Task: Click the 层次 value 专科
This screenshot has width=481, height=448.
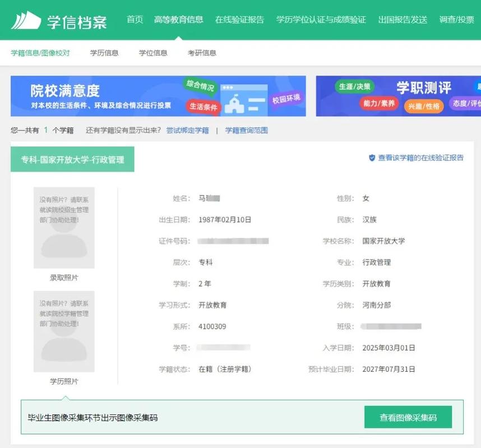Action: pos(206,262)
